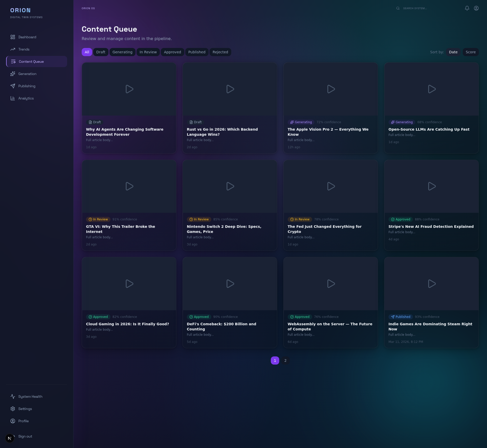Viewport: 487px width, 448px height.
Task: Click the Analytics bar chart icon
Action: tap(13, 98)
